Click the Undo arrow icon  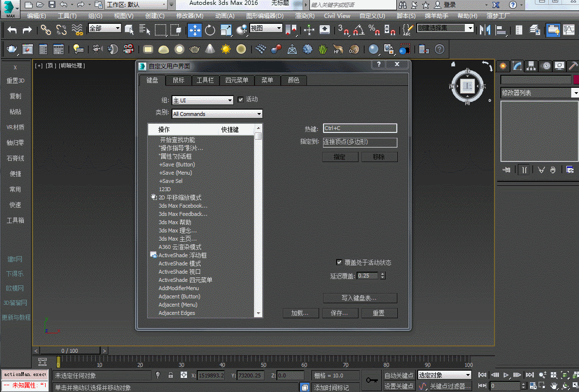pyautogui.click(x=12, y=30)
